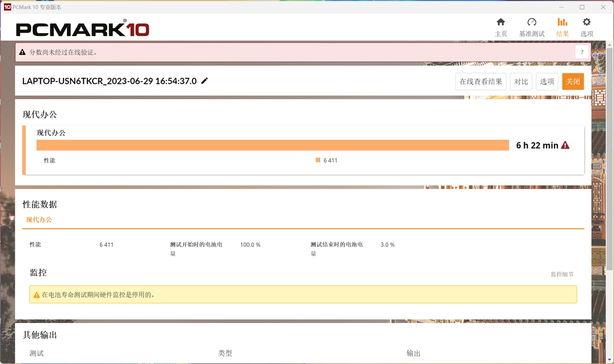614x364 pixels.
Task: Click the pencil icon to rename the result
Action: (x=204, y=81)
